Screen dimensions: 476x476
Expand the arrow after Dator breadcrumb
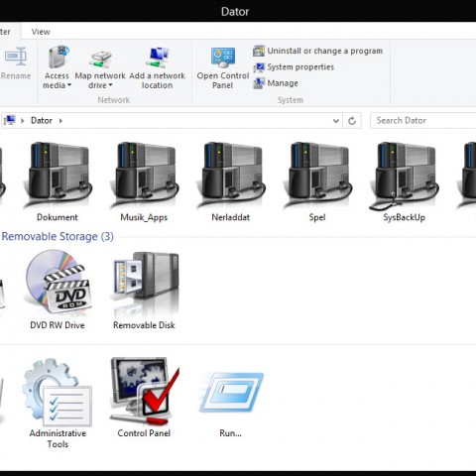click(60, 121)
